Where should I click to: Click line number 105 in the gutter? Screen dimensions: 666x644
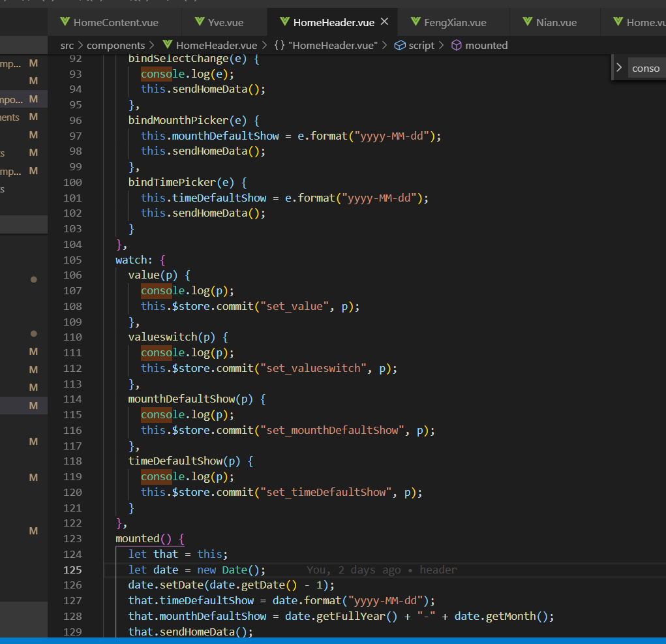(x=72, y=260)
